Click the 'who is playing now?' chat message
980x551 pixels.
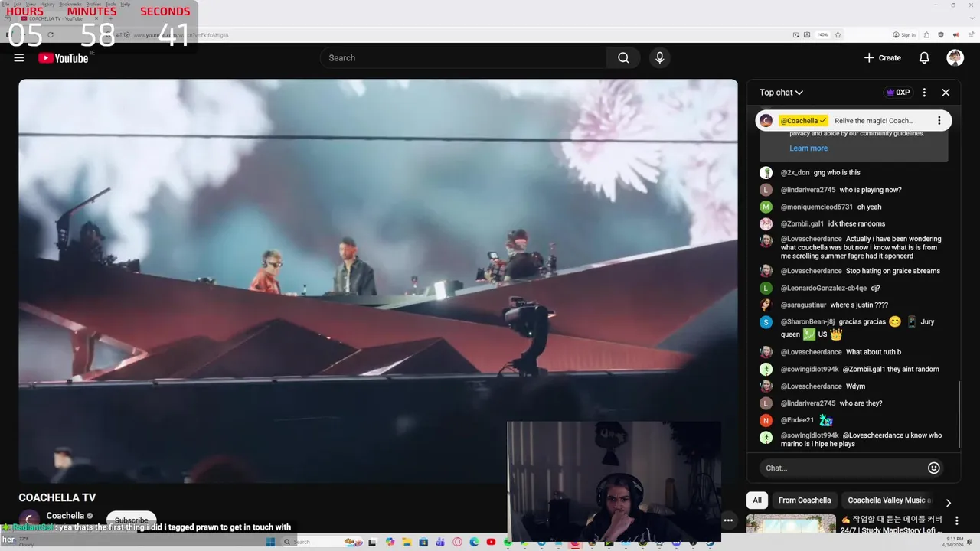(x=871, y=190)
